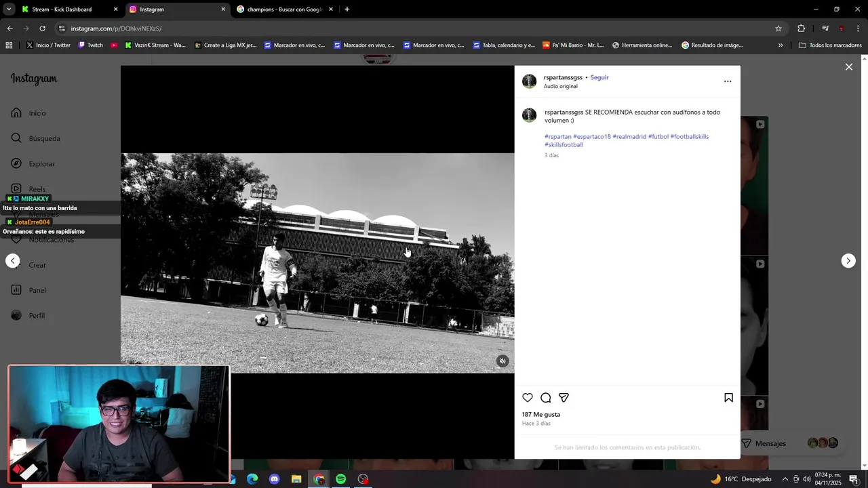Image resolution: width=868 pixels, height=488 pixels.
Task: Expand hidden bookmarks chevron
Action: click(x=781, y=45)
